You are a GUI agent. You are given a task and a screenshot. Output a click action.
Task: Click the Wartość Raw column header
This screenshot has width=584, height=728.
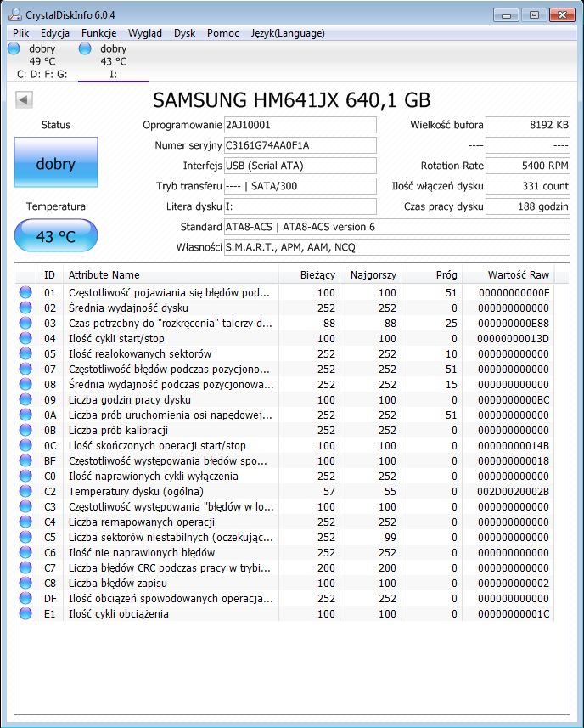pos(508,275)
